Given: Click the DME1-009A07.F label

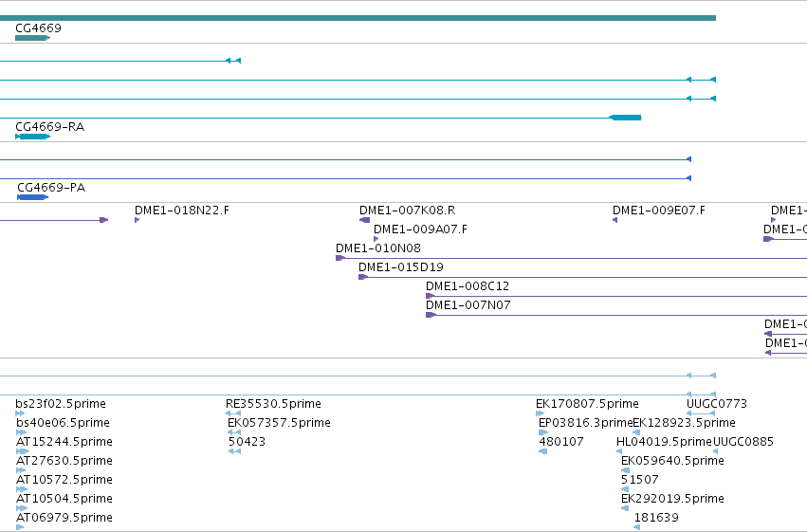Looking at the screenshot, I should pos(420,229).
